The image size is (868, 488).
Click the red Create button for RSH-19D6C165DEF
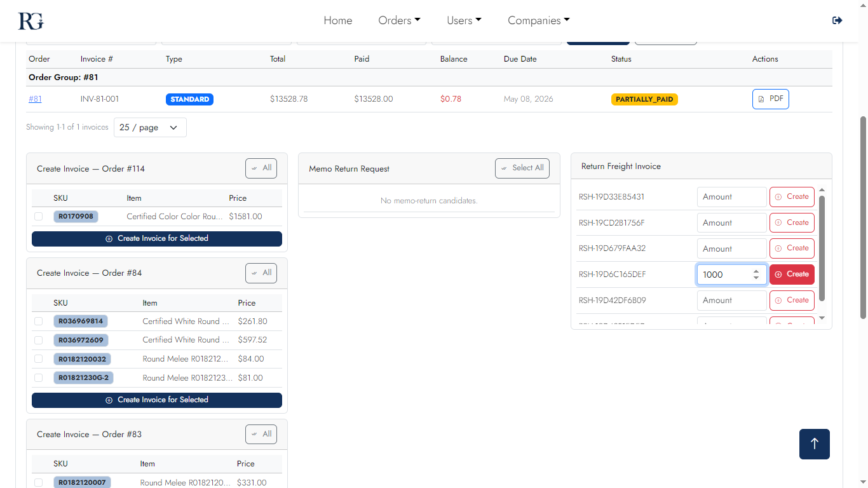pyautogui.click(x=792, y=274)
